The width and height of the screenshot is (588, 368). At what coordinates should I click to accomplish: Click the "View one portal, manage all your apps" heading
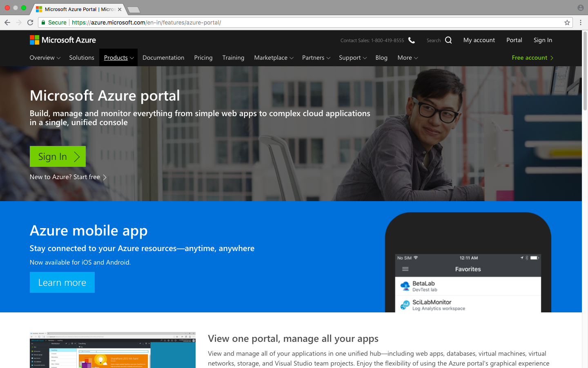point(293,339)
